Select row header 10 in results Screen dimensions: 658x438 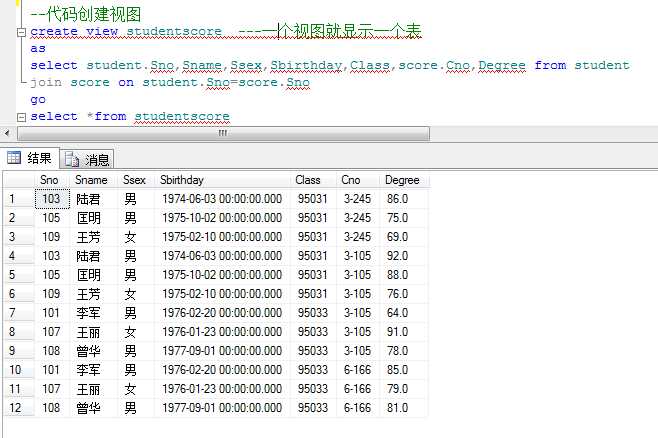19,370
